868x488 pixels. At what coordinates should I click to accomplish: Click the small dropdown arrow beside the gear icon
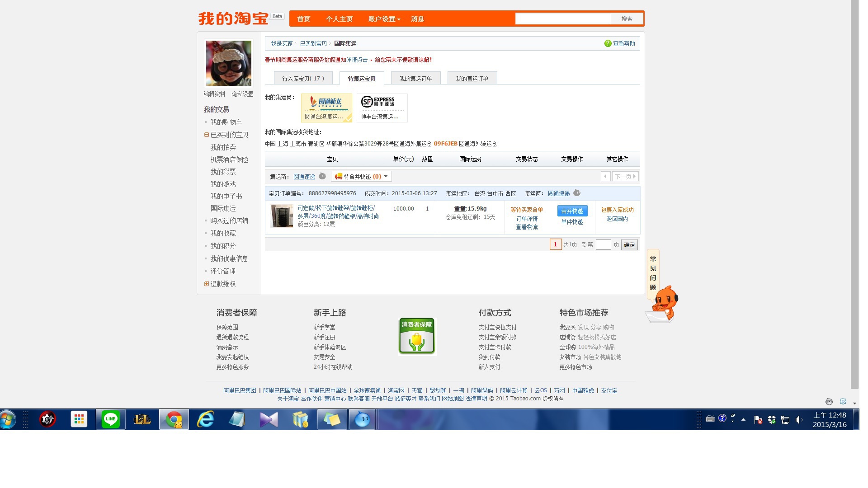pyautogui.click(x=854, y=403)
